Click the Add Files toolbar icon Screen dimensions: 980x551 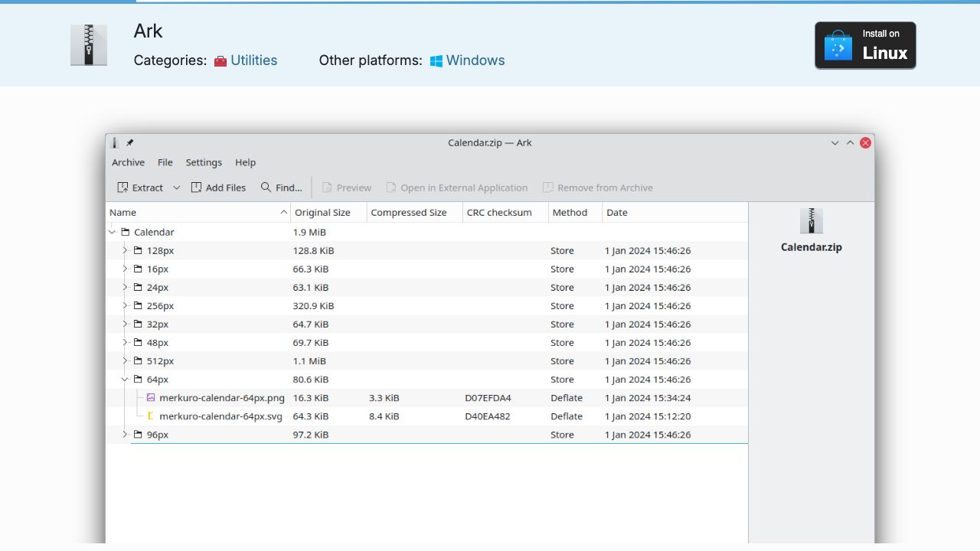click(196, 187)
